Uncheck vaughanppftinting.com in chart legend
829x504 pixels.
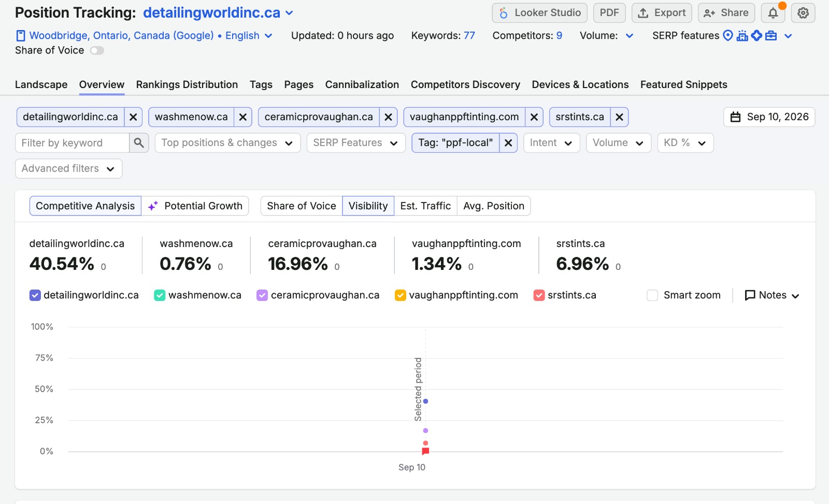pyautogui.click(x=401, y=295)
